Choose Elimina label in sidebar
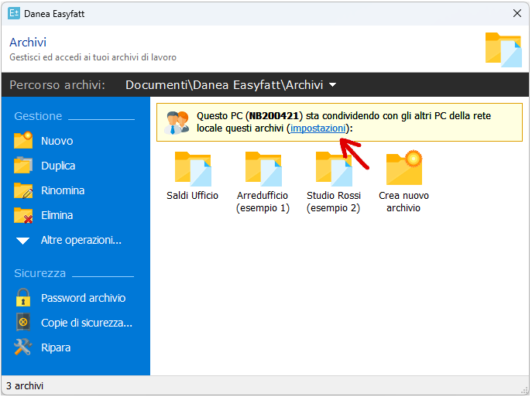 point(57,215)
